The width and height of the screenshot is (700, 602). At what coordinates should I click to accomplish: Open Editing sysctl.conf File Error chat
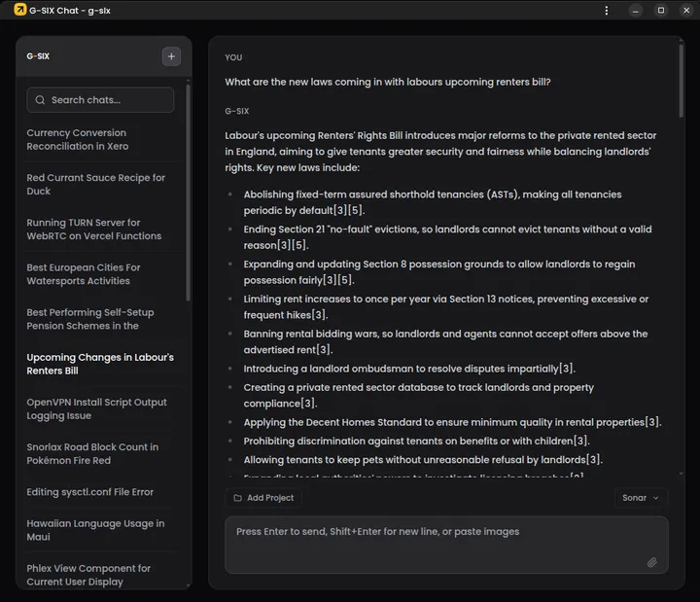tap(100, 492)
